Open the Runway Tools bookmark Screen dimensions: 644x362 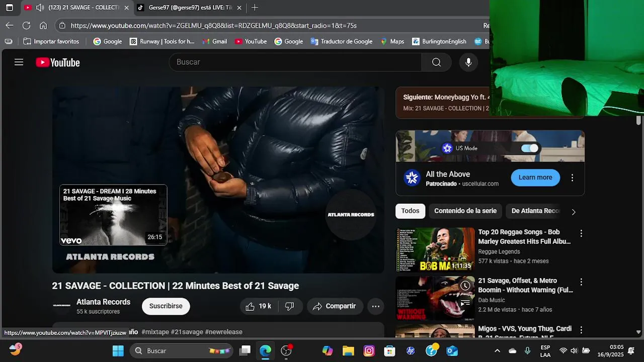pyautogui.click(x=162, y=41)
